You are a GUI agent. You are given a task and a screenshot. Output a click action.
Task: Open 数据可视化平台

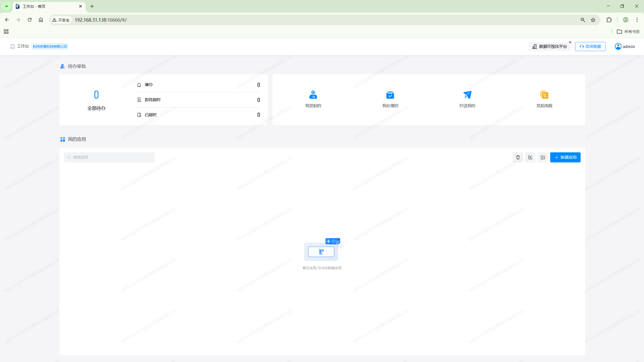(550, 47)
